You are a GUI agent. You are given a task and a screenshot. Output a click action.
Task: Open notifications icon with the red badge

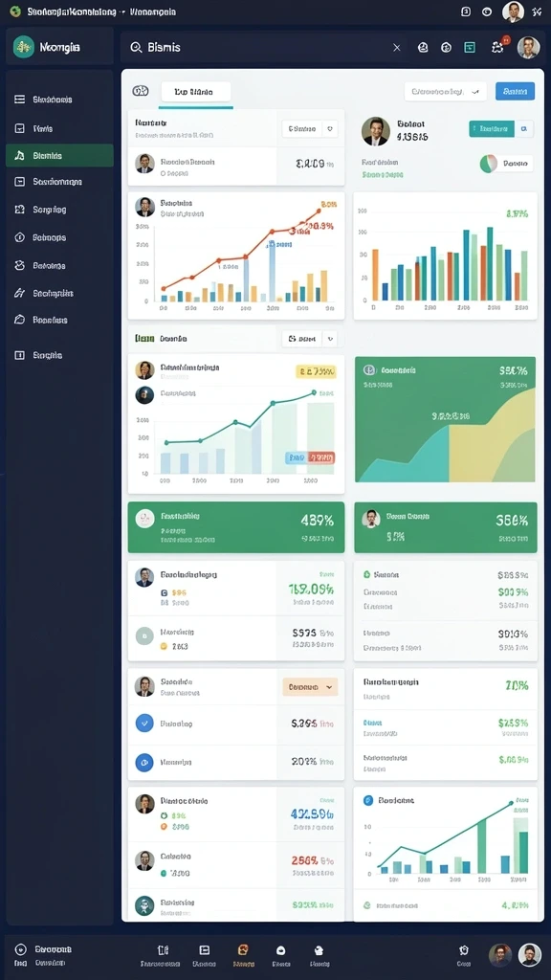coord(498,46)
